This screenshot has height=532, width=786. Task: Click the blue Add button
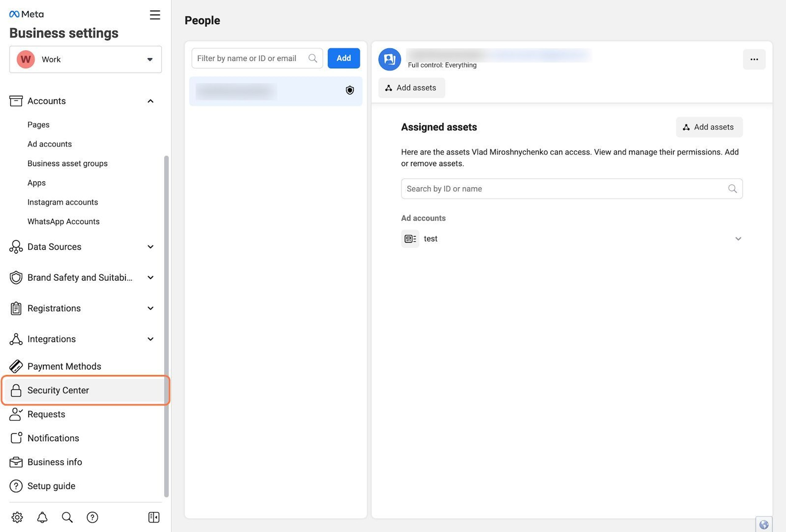point(343,58)
